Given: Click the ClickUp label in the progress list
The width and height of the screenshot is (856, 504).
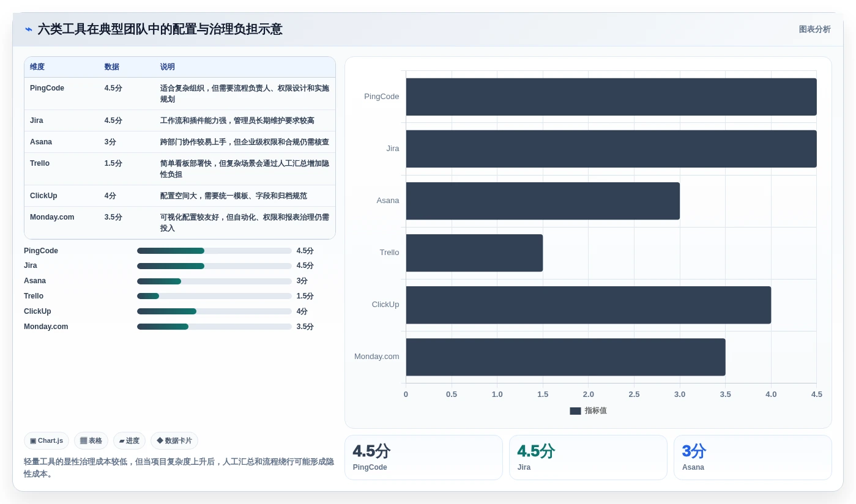Looking at the screenshot, I should coord(37,311).
